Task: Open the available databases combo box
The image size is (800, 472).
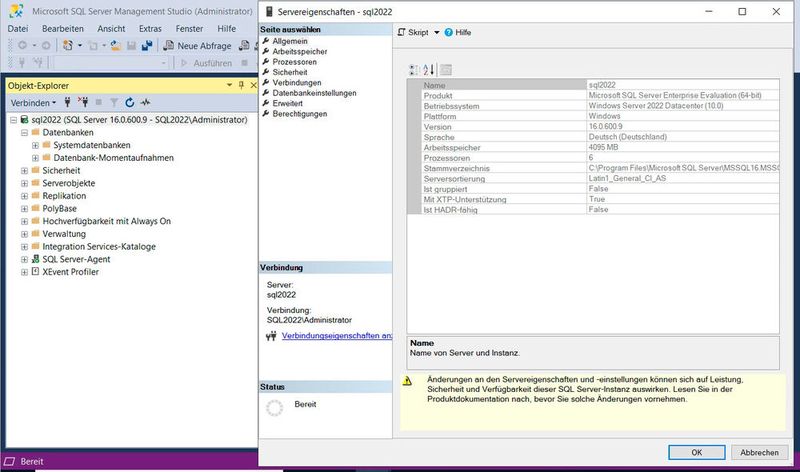Action: coord(110,63)
